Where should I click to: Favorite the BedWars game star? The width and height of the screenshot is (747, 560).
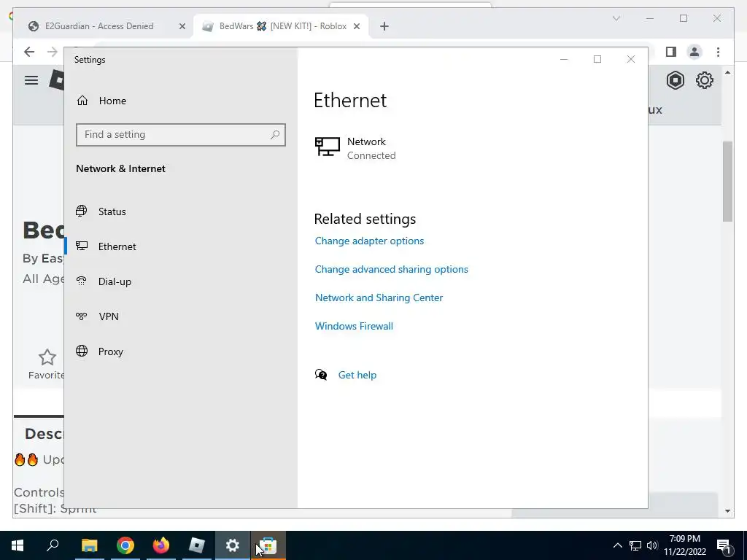47,357
